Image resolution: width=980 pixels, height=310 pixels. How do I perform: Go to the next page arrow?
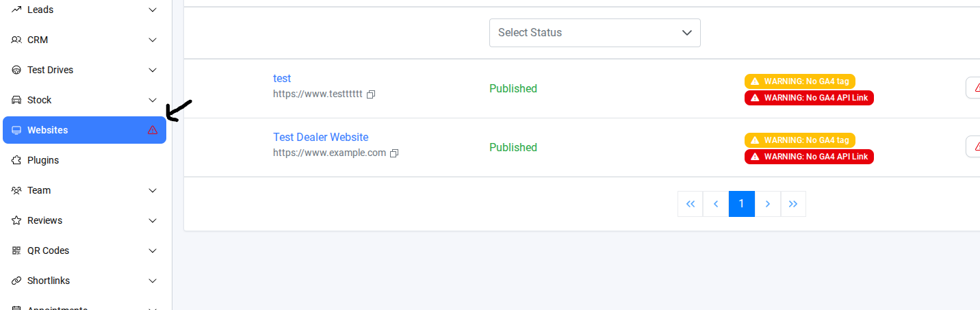coord(768,204)
